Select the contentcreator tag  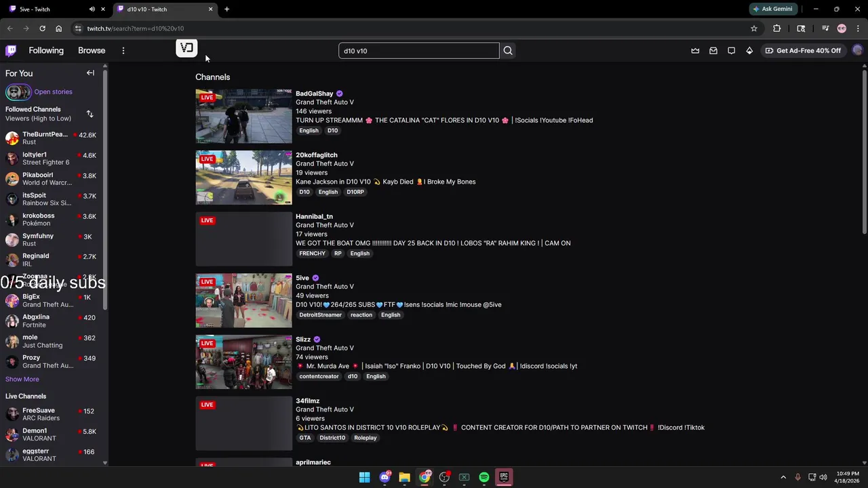point(319,376)
